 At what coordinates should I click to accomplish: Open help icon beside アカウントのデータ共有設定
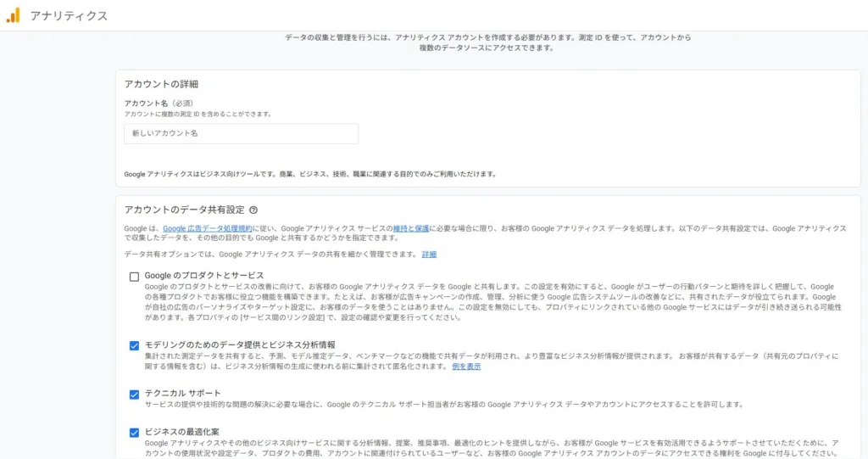253,210
